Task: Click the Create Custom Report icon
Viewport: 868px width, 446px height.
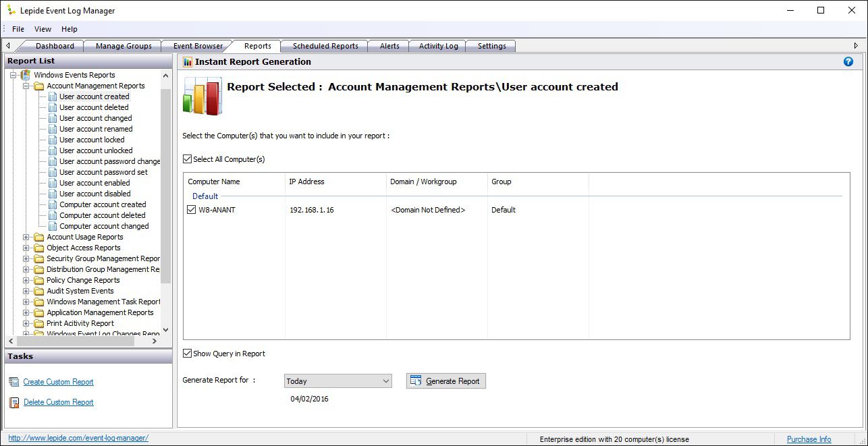Action: (13, 381)
